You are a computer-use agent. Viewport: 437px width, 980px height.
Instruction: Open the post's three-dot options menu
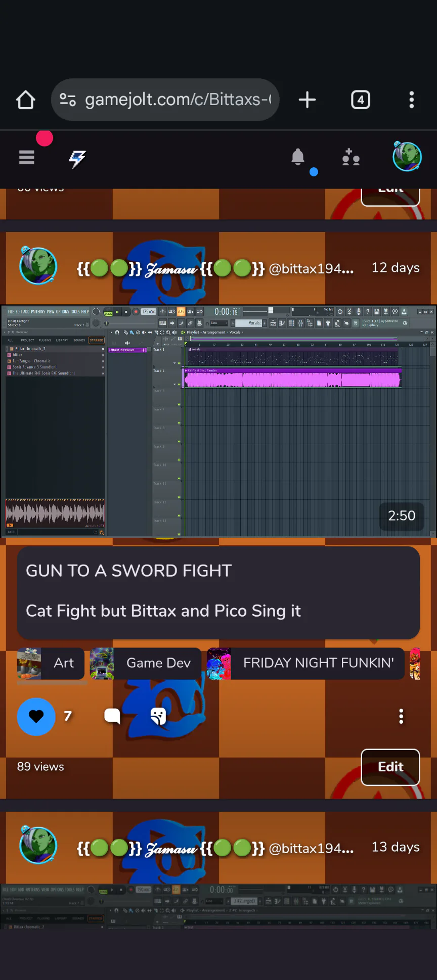401,716
